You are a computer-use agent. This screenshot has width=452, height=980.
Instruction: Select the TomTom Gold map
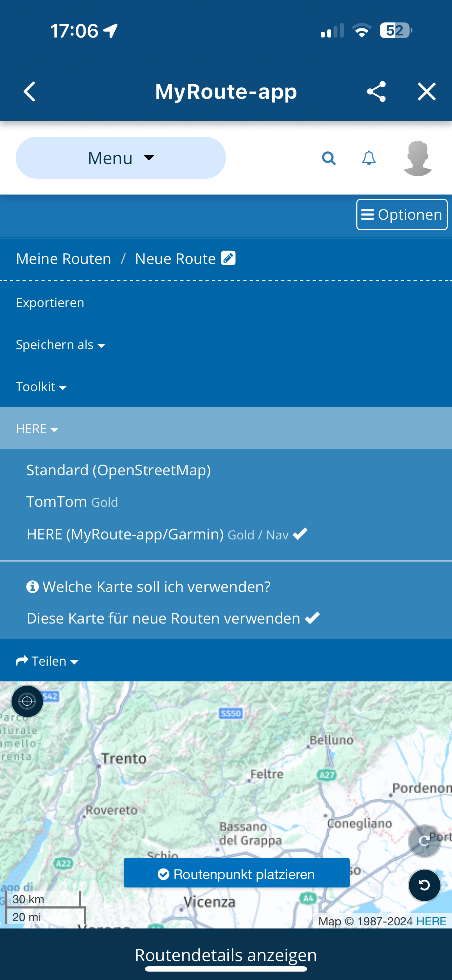click(x=72, y=502)
